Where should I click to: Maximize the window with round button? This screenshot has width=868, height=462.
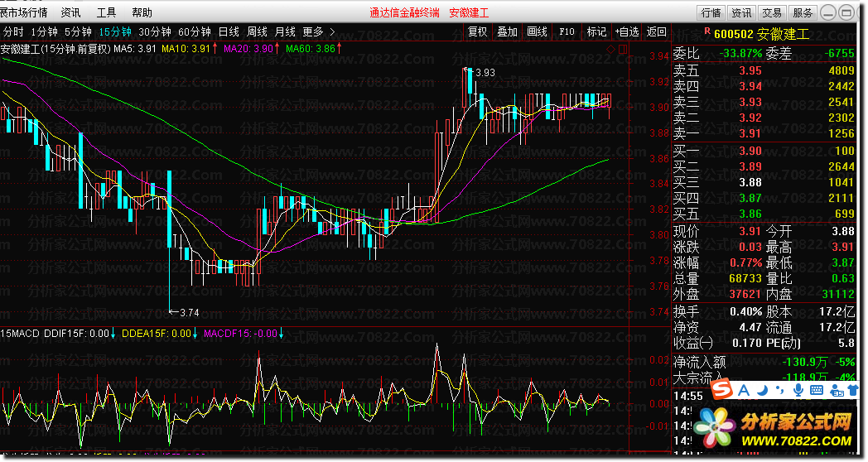[x=847, y=12]
